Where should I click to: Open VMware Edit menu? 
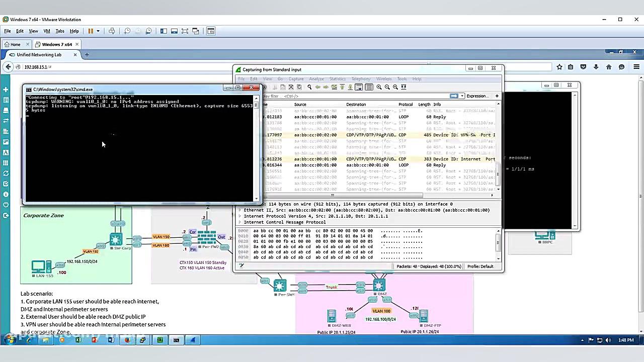click(20, 31)
